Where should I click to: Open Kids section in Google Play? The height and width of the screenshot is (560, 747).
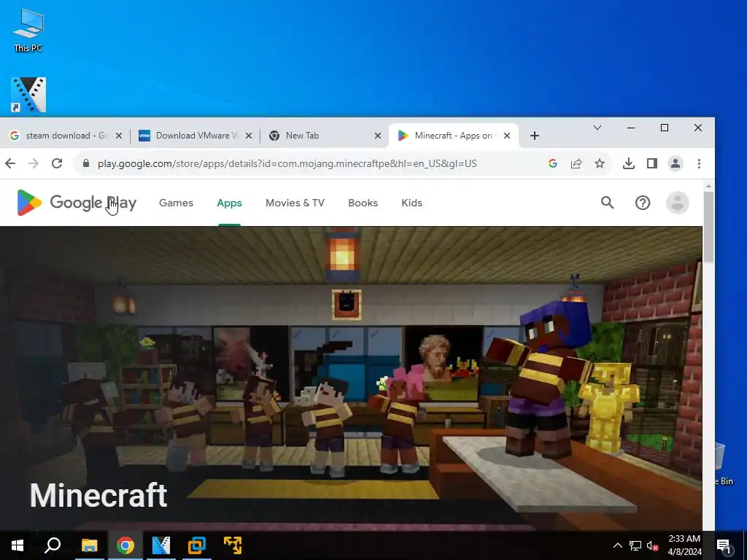click(411, 203)
